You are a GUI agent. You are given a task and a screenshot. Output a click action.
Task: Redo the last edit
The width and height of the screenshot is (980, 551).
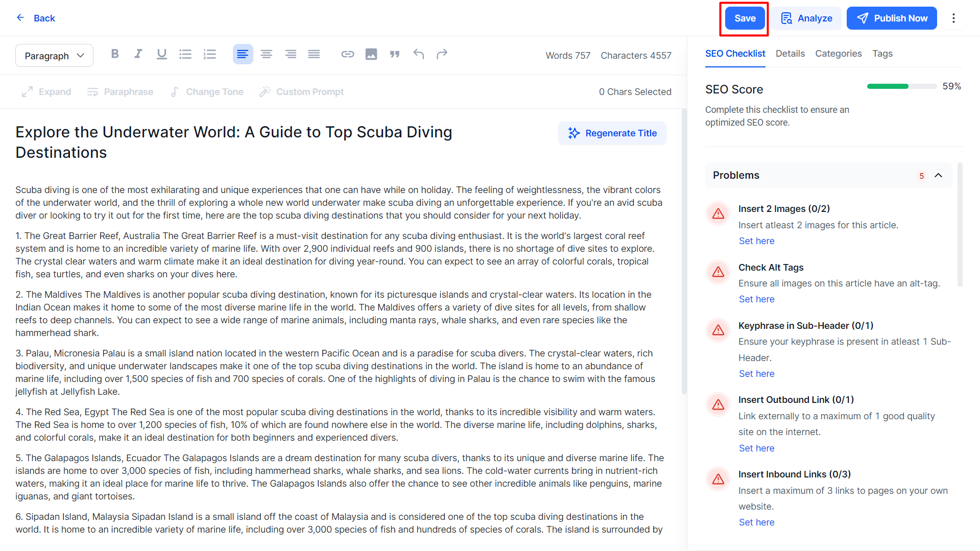(x=442, y=54)
